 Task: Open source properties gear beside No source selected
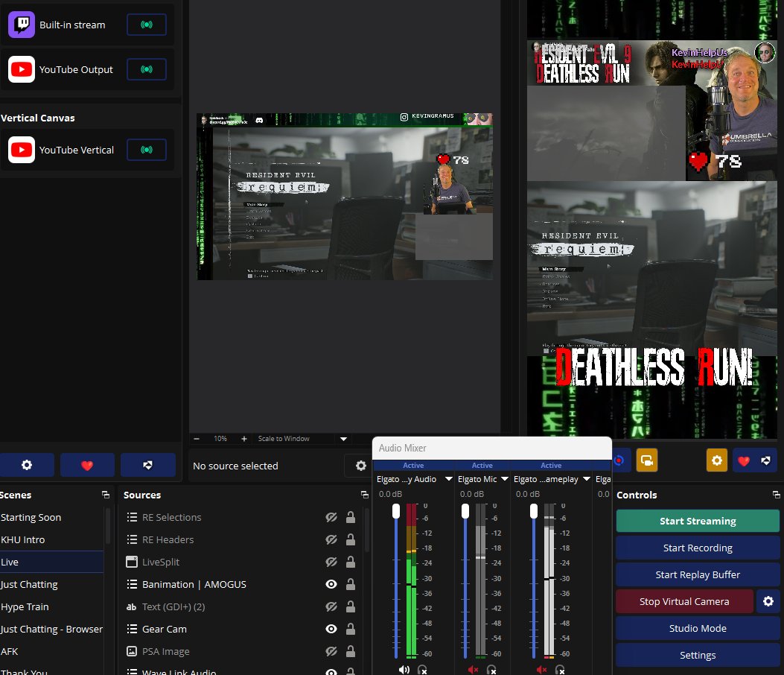coord(360,466)
